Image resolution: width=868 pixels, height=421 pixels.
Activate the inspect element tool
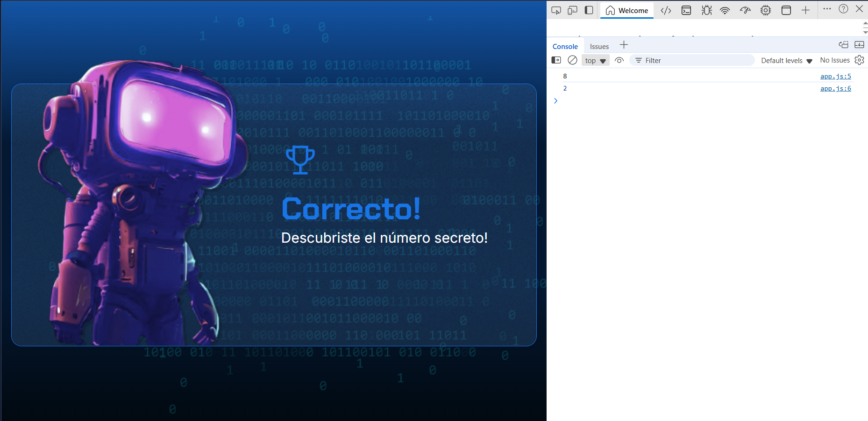(556, 10)
